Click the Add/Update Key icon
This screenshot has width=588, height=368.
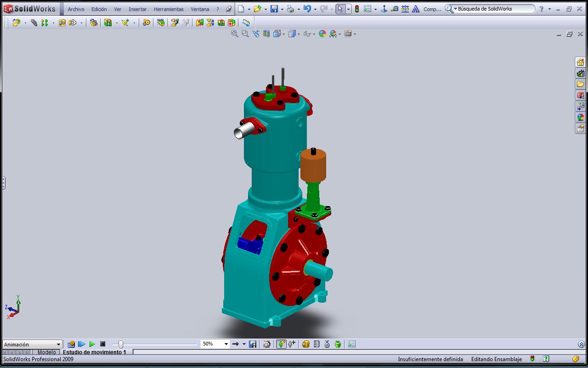click(292, 344)
